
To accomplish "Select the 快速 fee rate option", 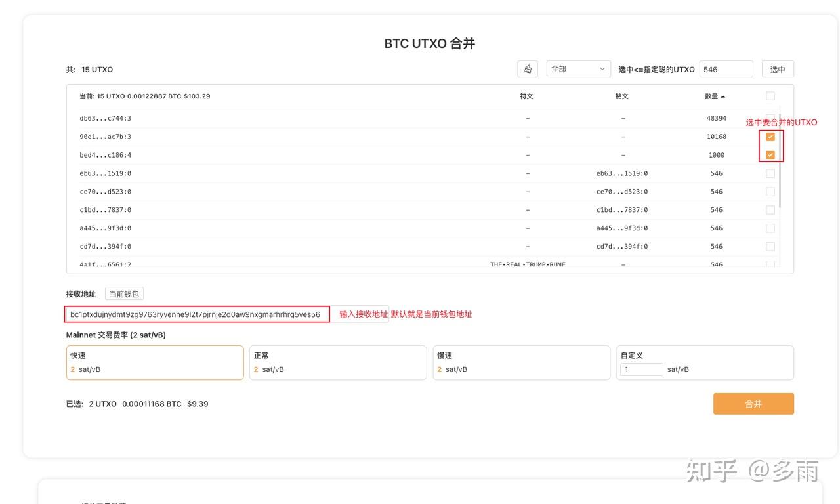I will pos(155,362).
